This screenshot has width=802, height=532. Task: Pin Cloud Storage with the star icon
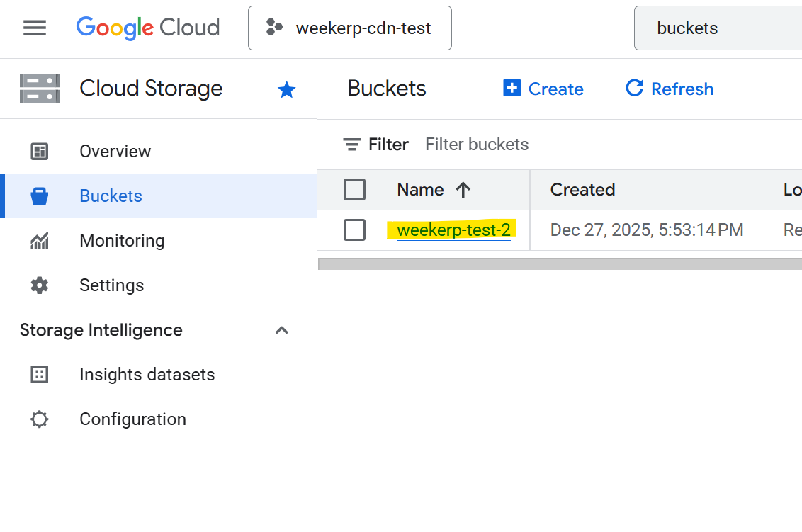point(286,89)
